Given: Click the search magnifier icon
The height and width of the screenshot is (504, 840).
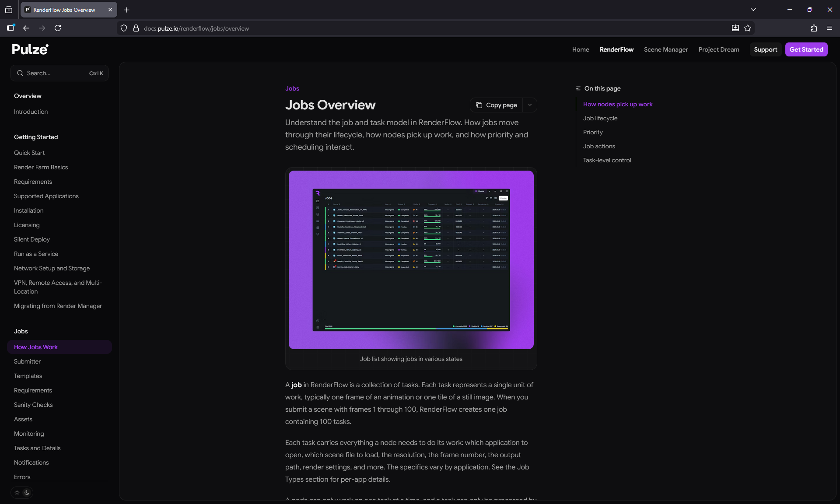Looking at the screenshot, I should [20, 73].
